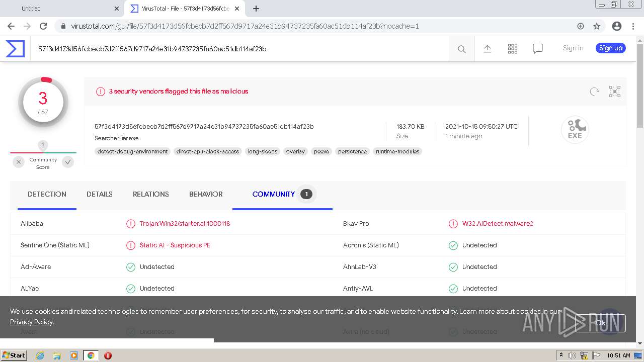Click the community score question mark icon
Image resolution: width=644 pixels, height=362 pixels.
coord(43,145)
